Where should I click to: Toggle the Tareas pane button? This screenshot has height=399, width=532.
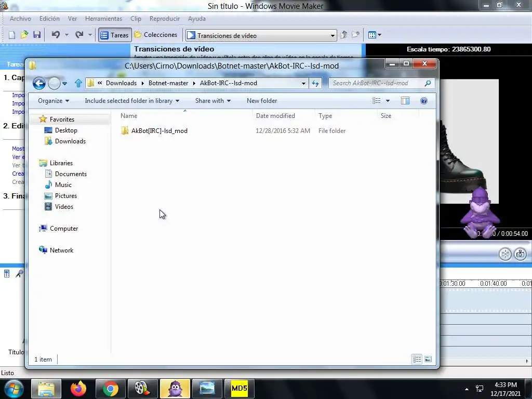[115, 35]
